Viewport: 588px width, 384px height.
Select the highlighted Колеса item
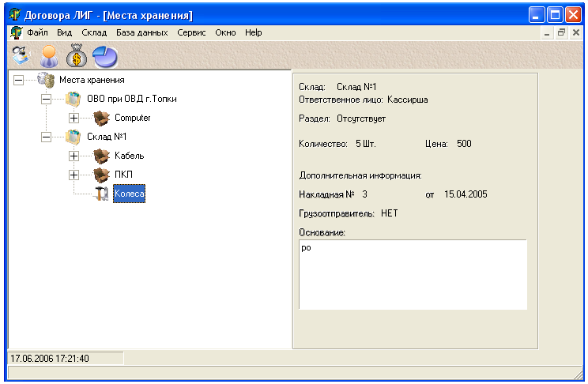pyautogui.click(x=129, y=194)
